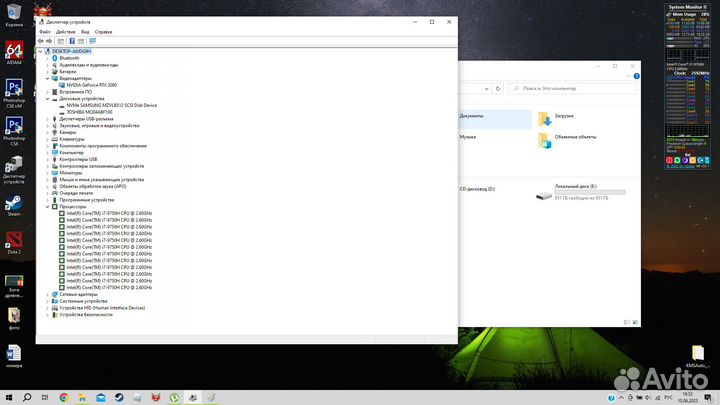Expand the Сетевые адаптеры category
720x405 pixels.
point(47,294)
